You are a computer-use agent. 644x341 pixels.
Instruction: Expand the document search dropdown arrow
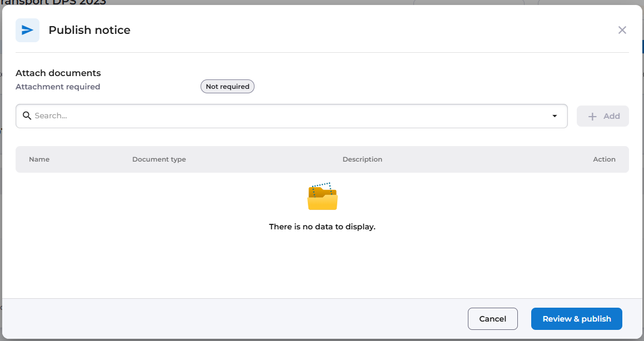coord(555,116)
